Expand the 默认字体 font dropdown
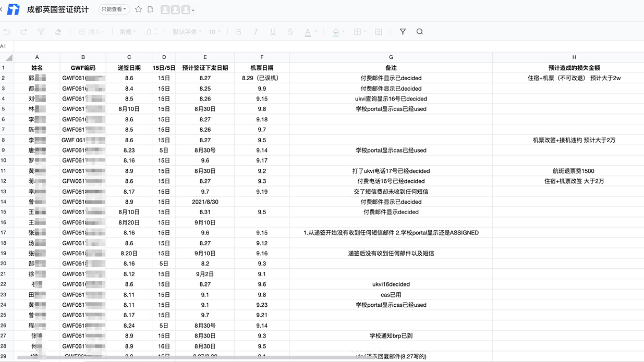The image size is (644, 362). click(x=187, y=32)
